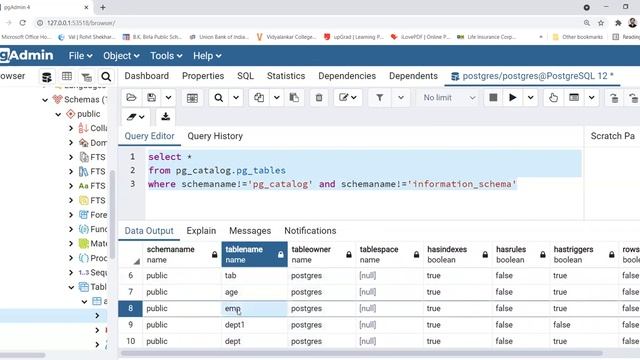Click the tablename column header
This screenshot has width=640, height=360.
[x=254, y=254]
